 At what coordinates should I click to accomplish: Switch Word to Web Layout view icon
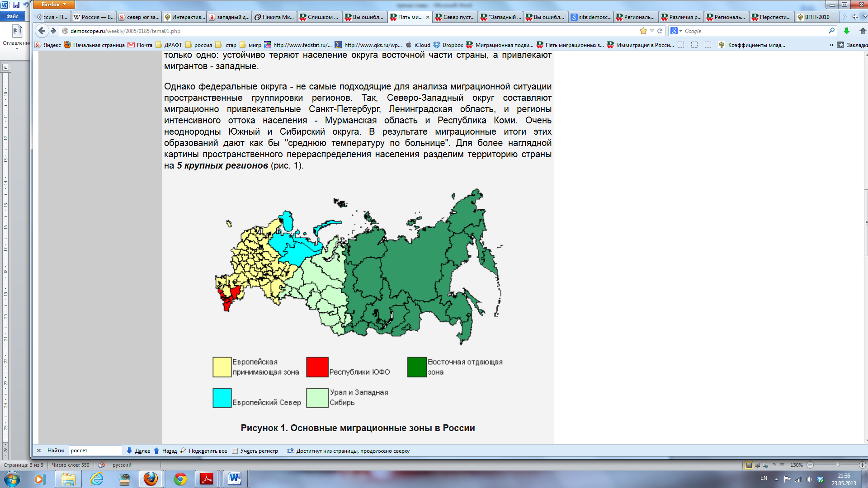point(765,465)
